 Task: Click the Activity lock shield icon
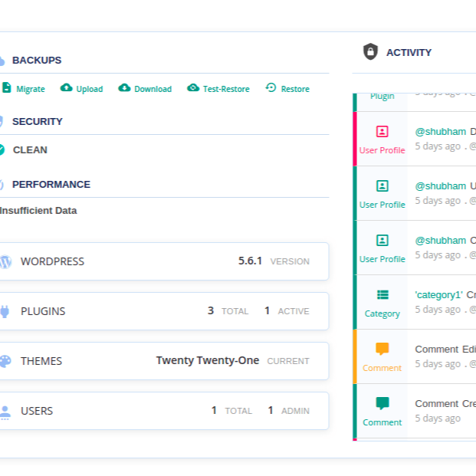[x=370, y=51]
